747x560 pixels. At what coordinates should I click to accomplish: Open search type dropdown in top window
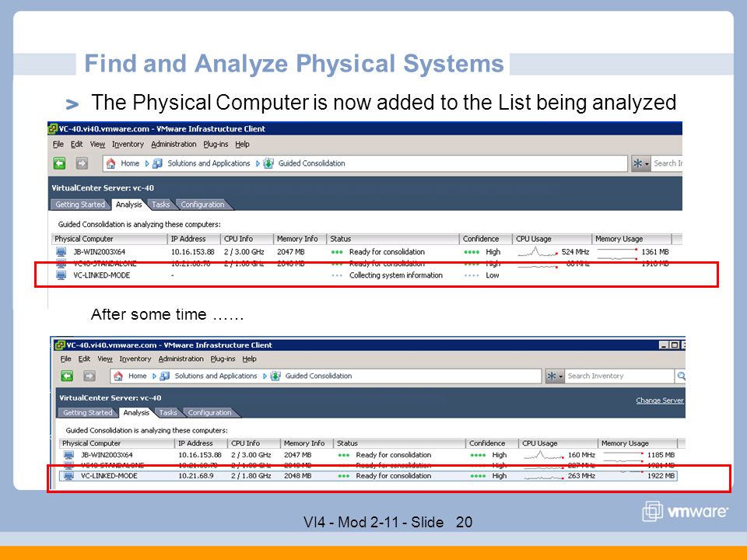[x=640, y=163]
